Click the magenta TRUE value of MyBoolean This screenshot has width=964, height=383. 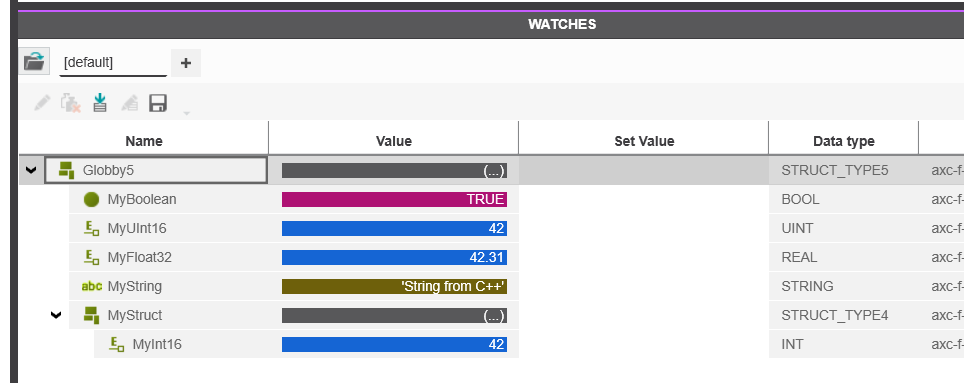[394, 199]
